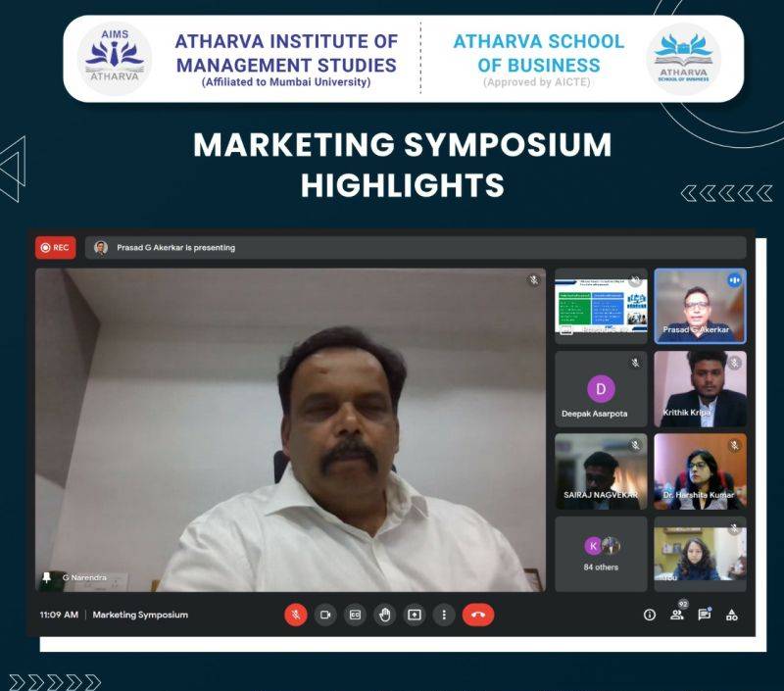Screen dimensions: 784x691
Task: Click the '(Approved by AICTE)' text
Action: pos(536,82)
